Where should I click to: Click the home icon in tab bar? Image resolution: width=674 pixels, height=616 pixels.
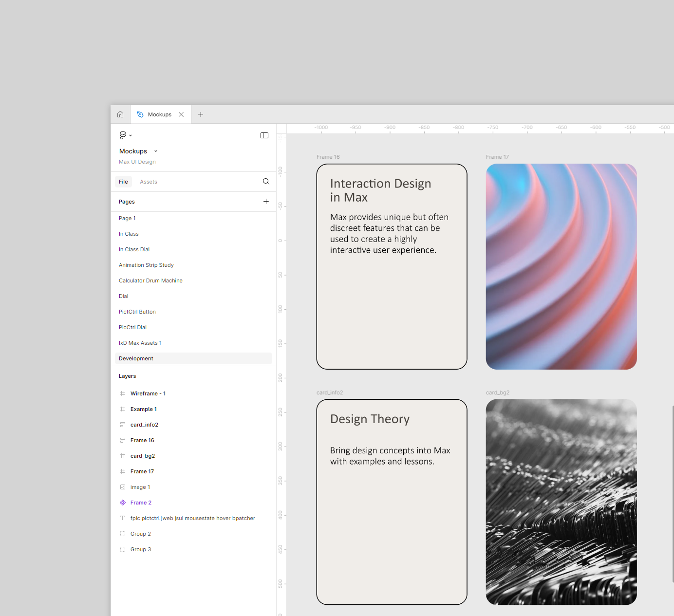coord(120,114)
